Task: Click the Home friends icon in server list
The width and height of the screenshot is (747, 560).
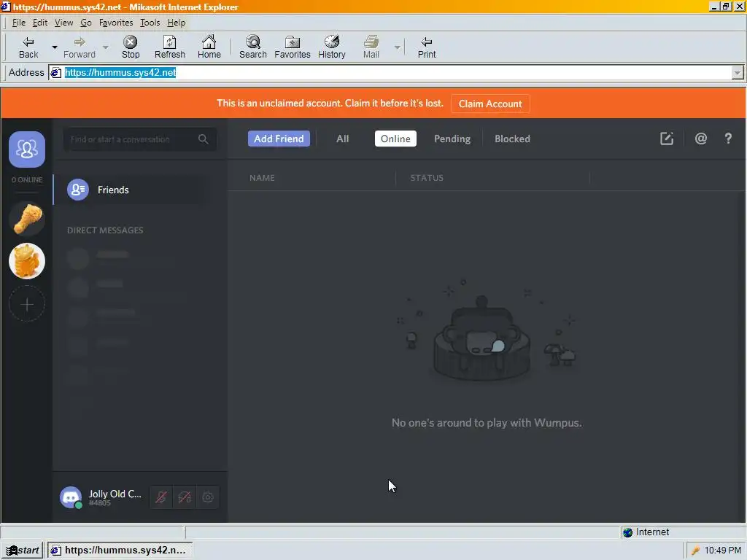Action: (27, 149)
